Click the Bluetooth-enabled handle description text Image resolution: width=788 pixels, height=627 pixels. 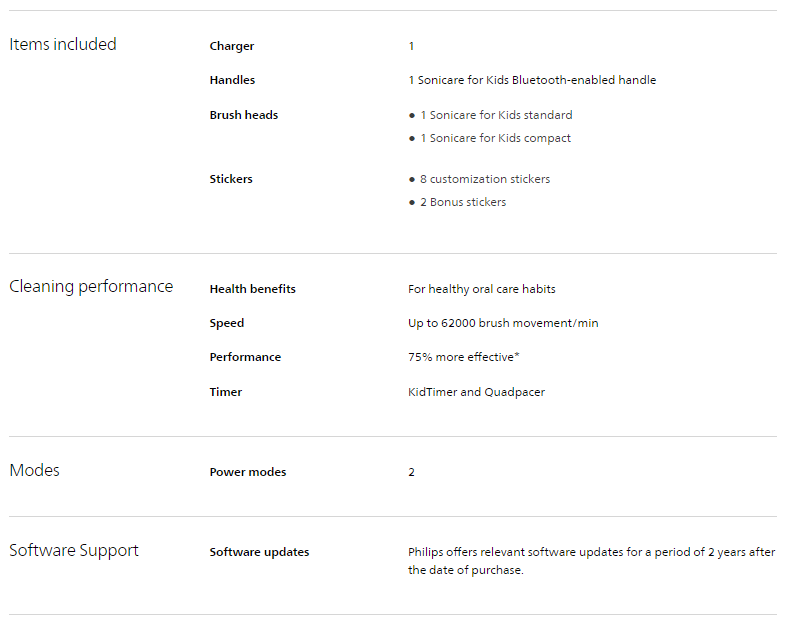532,80
